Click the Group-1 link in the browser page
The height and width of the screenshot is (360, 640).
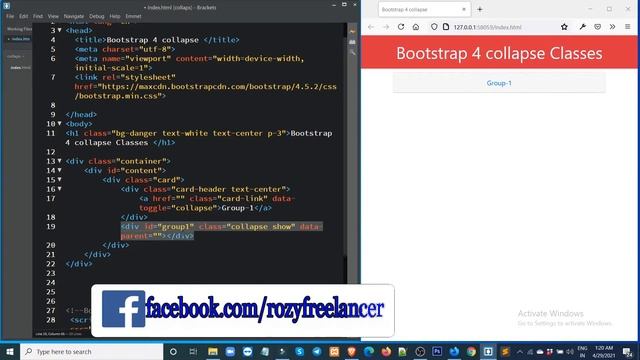pyautogui.click(x=499, y=83)
